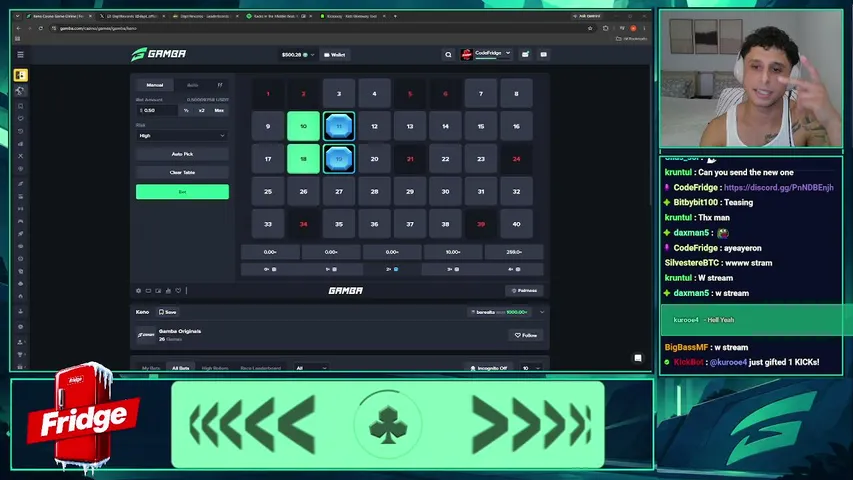Click the Bet Amount input field

point(157,110)
